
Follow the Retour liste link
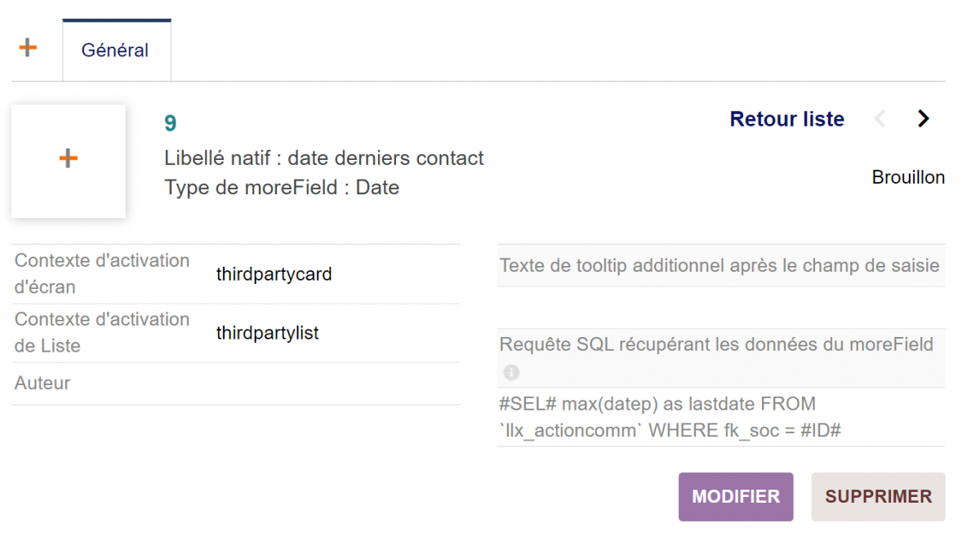tap(786, 118)
